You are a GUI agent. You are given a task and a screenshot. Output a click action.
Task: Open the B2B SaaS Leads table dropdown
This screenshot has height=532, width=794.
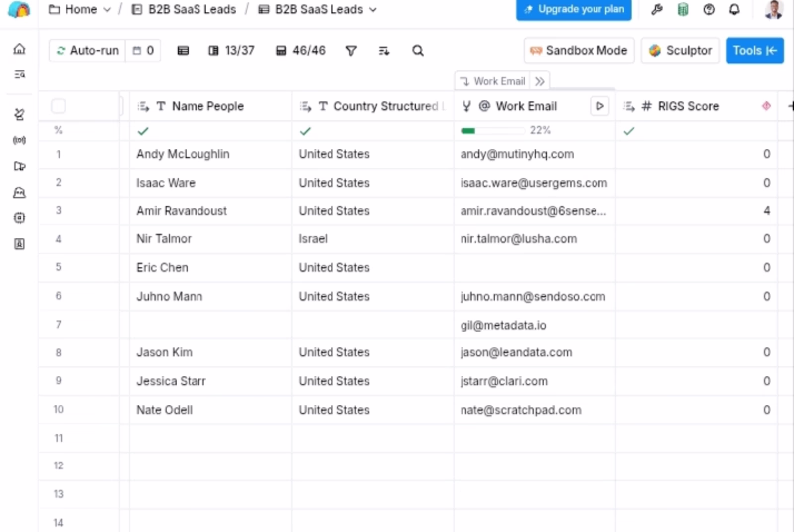pos(318,9)
